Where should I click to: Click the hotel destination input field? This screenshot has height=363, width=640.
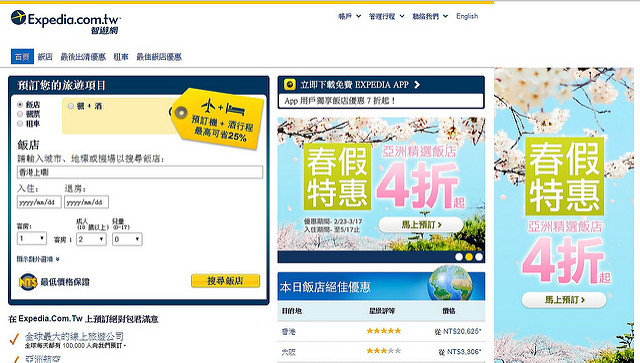click(x=140, y=172)
